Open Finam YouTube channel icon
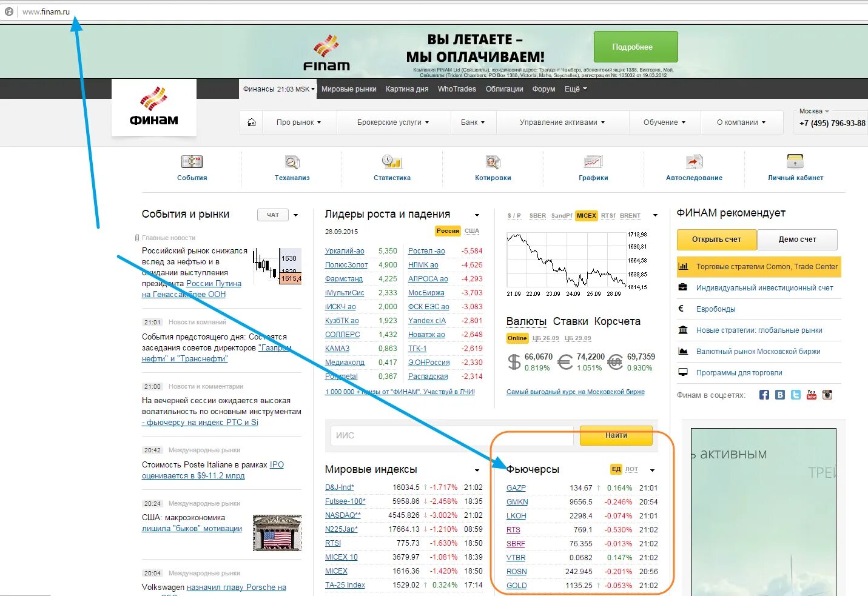Viewport: 868px width, 596px height. (812, 395)
